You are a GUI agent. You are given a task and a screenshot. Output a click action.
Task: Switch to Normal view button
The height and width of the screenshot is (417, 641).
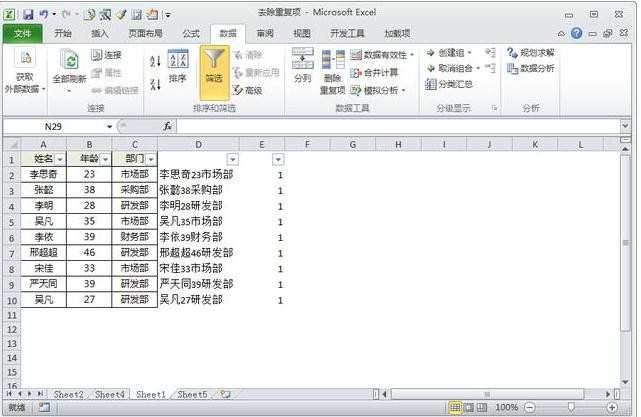click(455, 407)
